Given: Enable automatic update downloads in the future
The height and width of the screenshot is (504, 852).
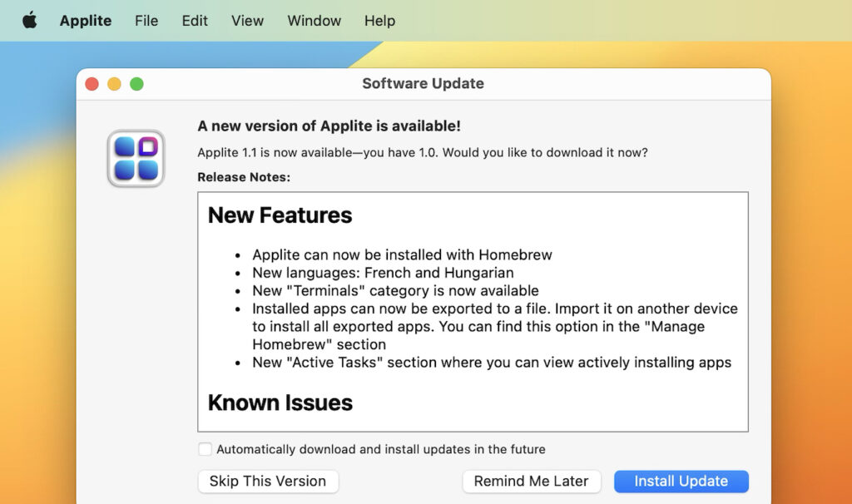Looking at the screenshot, I should [x=205, y=449].
